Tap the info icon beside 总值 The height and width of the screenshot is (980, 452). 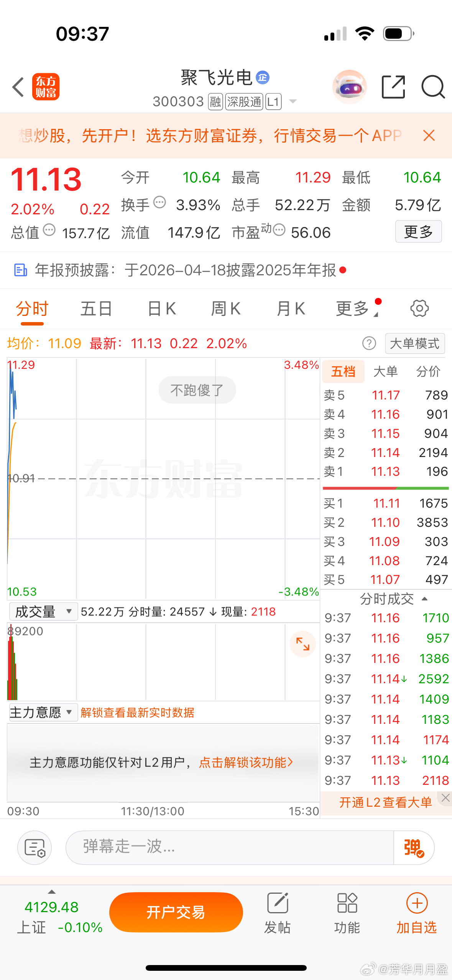click(49, 230)
